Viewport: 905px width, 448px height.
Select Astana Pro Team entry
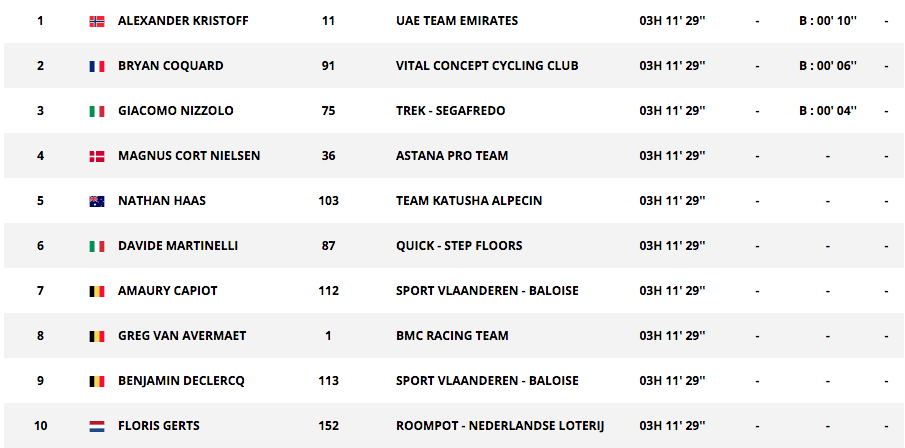tap(452, 156)
